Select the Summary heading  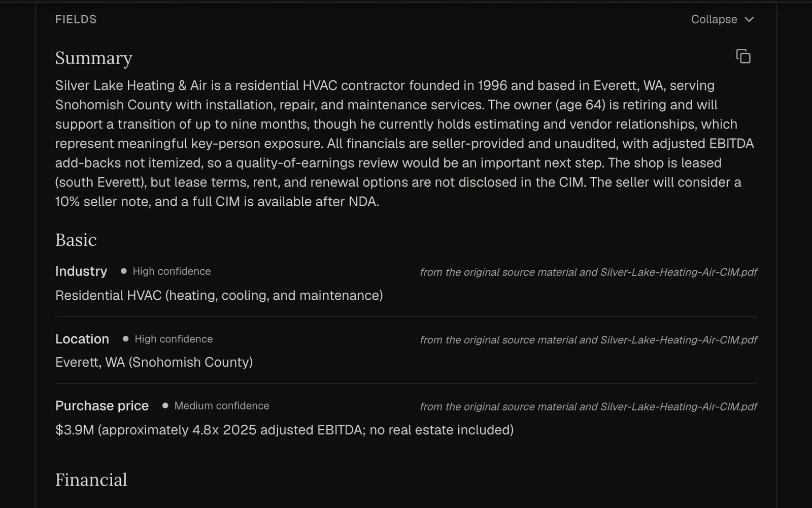94,58
